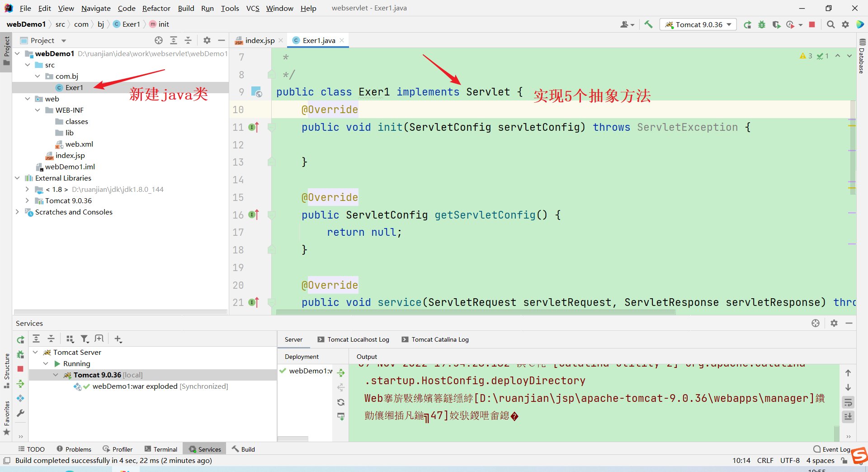868x472 pixels.
Task: Open the TODO tool window
Action: coord(32,449)
